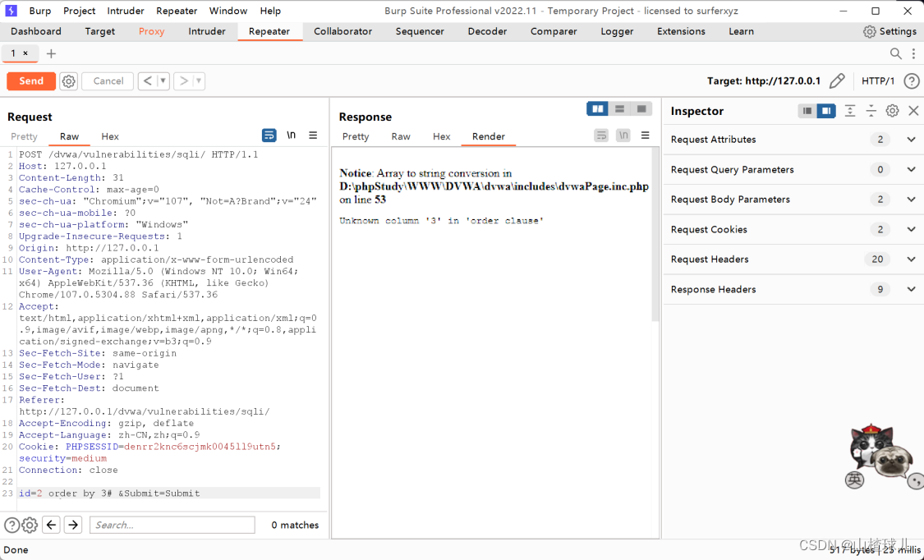Click the Cancel button
Viewport: 924px width, 560px height.
[x=108, y=81]
